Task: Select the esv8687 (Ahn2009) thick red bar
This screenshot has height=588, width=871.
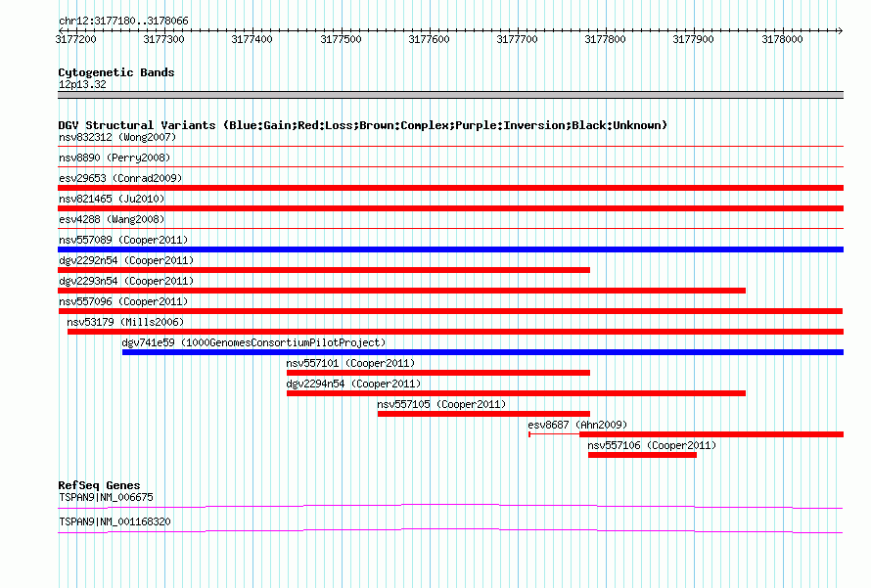Action: (711, 434)
